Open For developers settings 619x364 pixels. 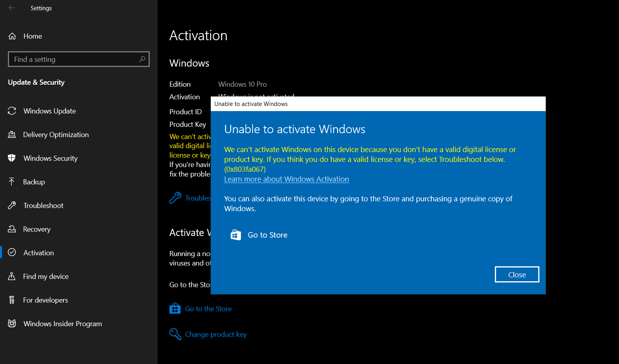(45, 300)
